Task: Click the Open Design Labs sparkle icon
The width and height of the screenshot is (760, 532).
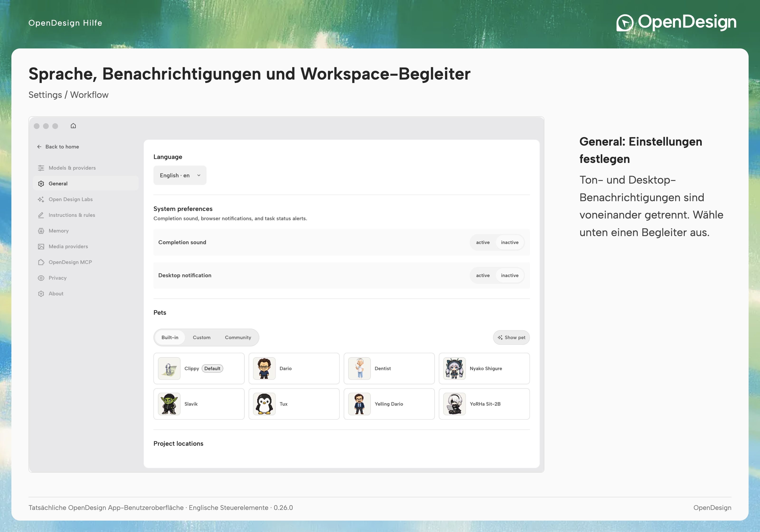Action: coord(41,199)
